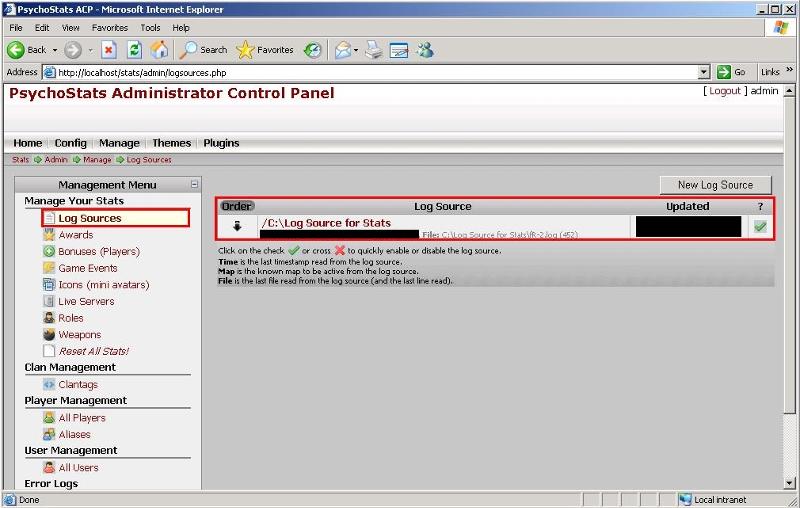Expand the Links toolbar chevron
Screen dimensions: 800x508
[x=790, y=70]
